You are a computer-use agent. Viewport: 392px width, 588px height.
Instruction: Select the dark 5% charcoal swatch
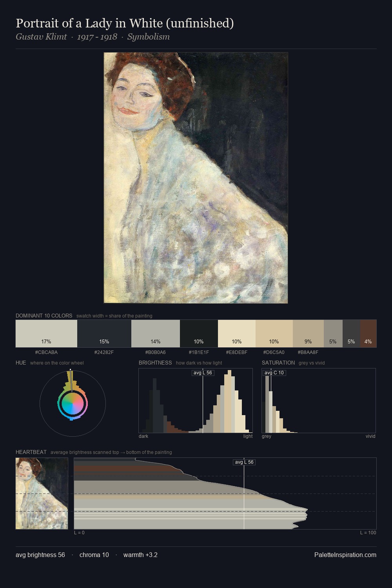point(351,334)
